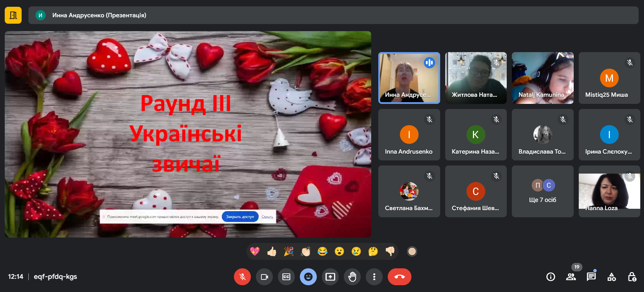
Task: Click the yellow door icon at top left
Action: (x=13, y=15)
